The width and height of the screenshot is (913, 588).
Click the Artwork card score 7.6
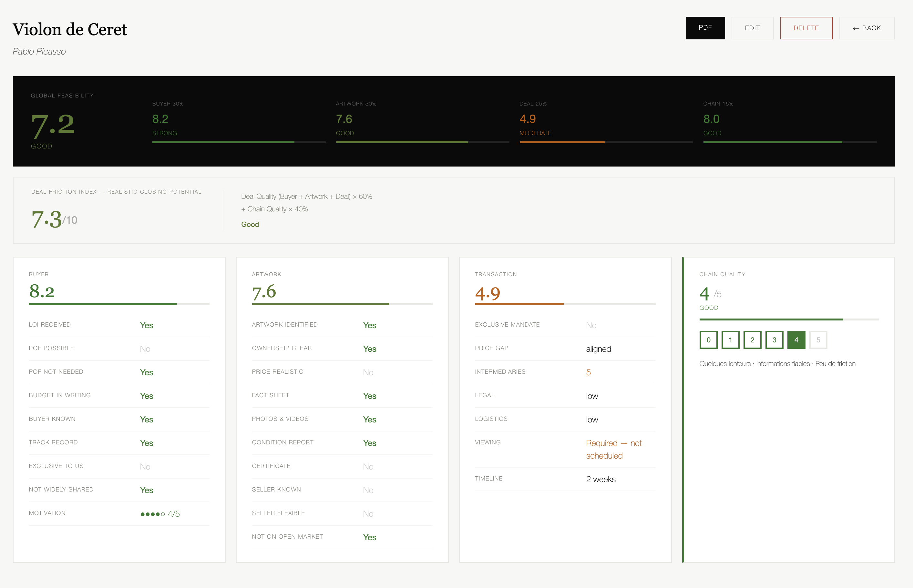point(264,292)
